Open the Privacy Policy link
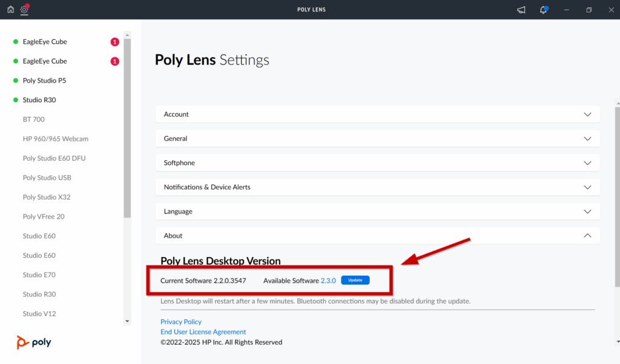 (181, 322)
